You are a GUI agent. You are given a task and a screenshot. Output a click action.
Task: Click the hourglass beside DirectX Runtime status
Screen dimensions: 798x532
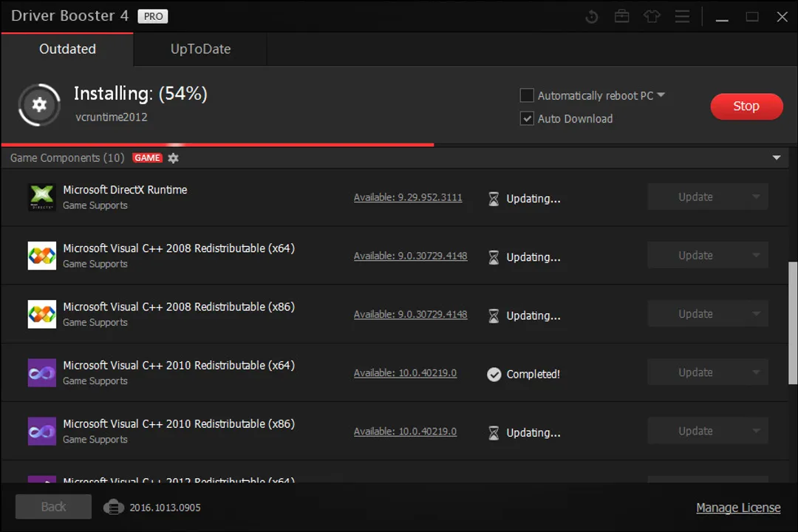[494, 199]
